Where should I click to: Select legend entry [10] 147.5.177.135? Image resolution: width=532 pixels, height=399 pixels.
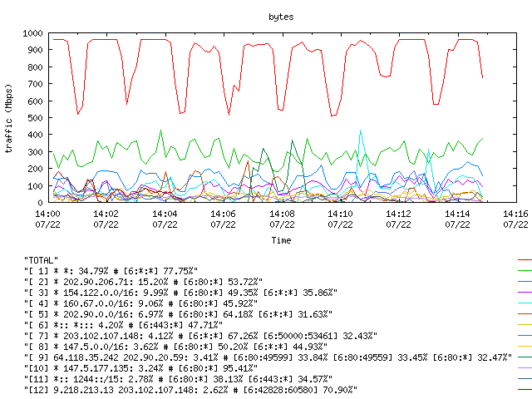(x=140, y=368)
